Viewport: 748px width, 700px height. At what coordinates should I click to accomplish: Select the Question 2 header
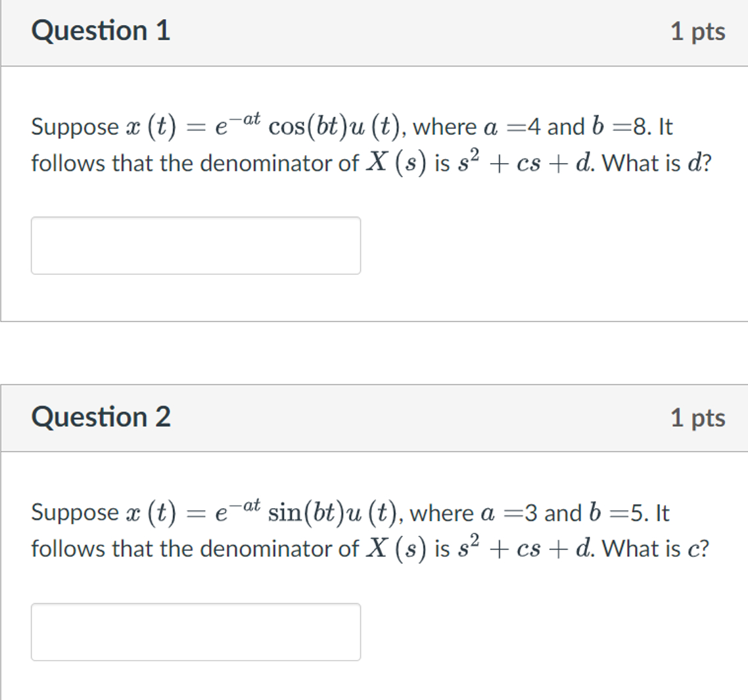(101, 417)
